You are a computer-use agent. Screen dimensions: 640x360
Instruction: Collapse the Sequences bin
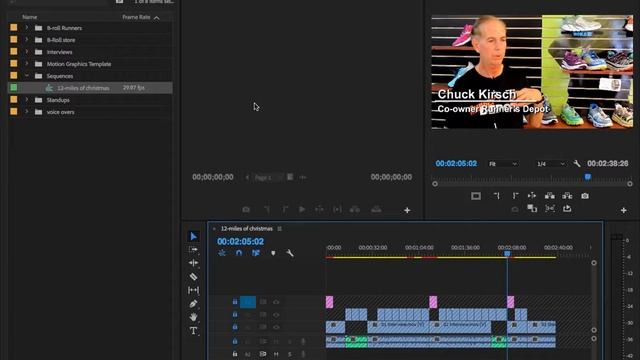click(x=27, y=76)
